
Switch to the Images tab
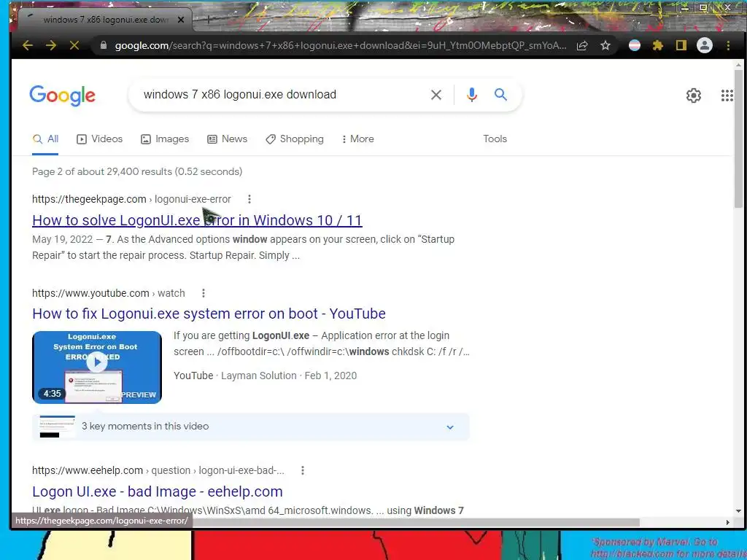(x=165, y=139)
